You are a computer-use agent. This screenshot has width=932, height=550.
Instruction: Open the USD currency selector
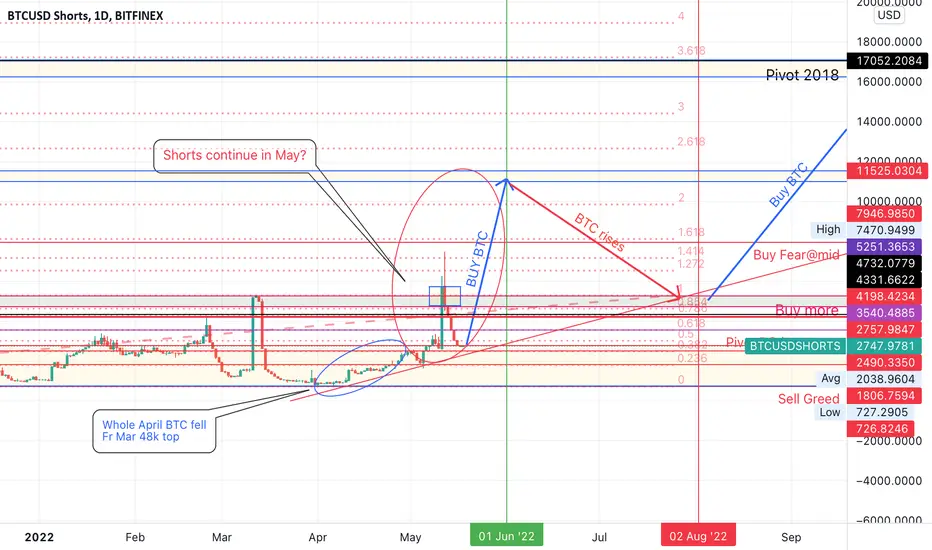coord(889,15)
